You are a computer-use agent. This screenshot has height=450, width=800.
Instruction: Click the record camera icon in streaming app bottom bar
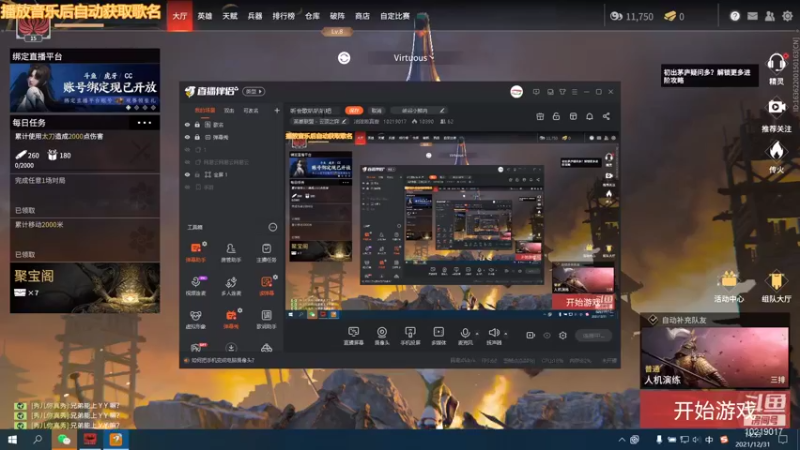531,335
